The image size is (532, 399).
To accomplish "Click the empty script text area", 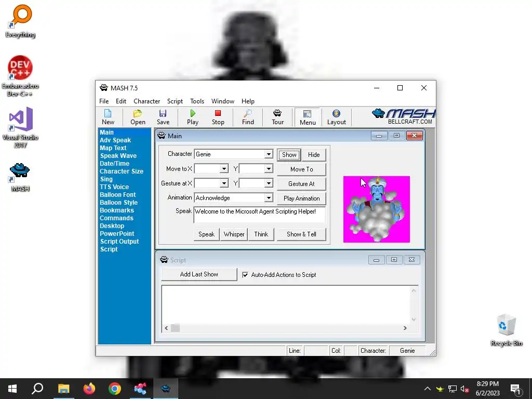I will (286, 304).
